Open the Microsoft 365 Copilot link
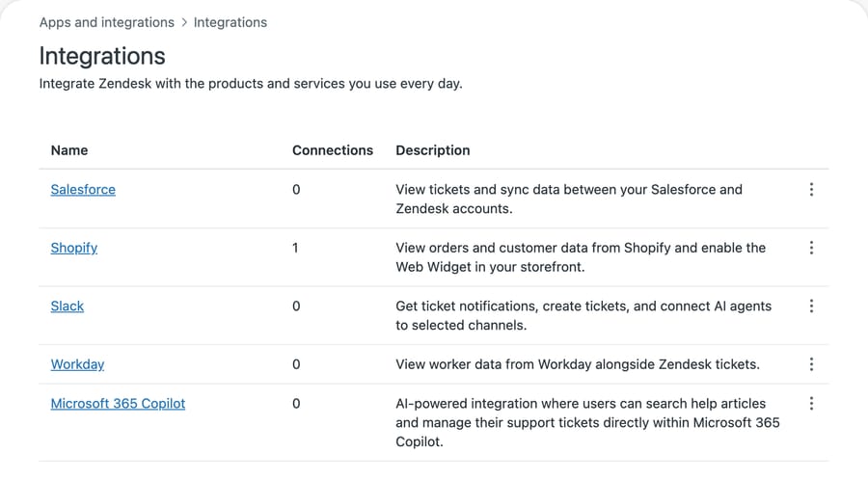Image resolution: width=868 pixels, height=479 pixels. point(118,403)
